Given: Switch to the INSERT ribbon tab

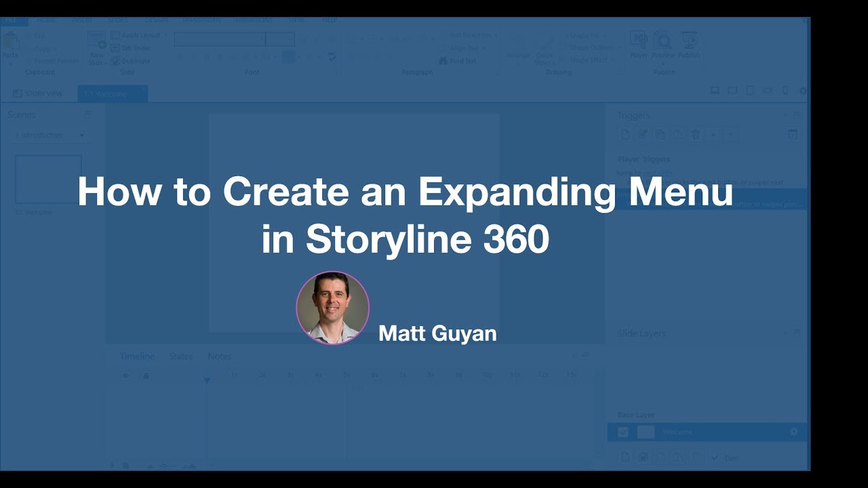Looking at the screenshot, I should point(82,20).
